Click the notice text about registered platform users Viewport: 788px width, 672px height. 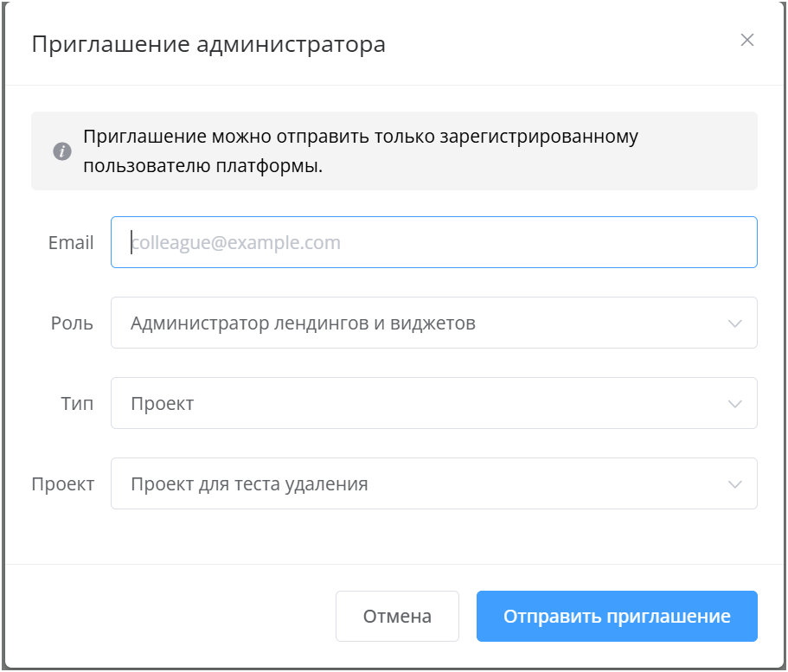pyautogui.click(x=360, y=151)
